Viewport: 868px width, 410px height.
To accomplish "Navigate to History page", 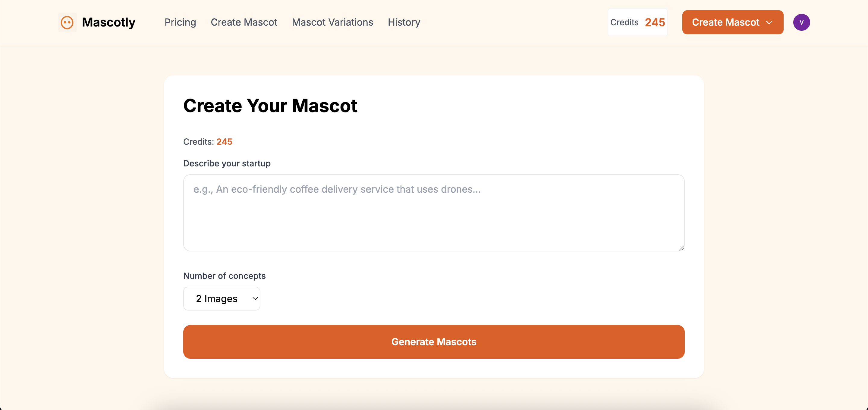I will [x=404, y=22].
